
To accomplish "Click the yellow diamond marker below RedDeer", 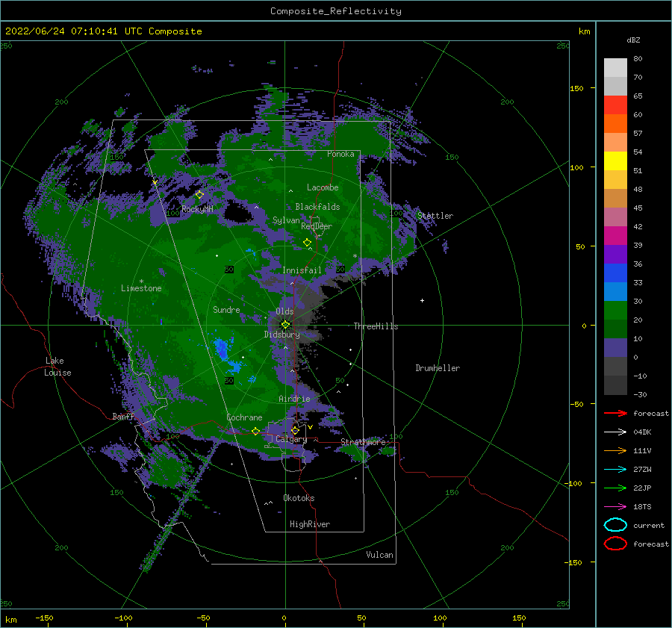I will coord(307,243).
